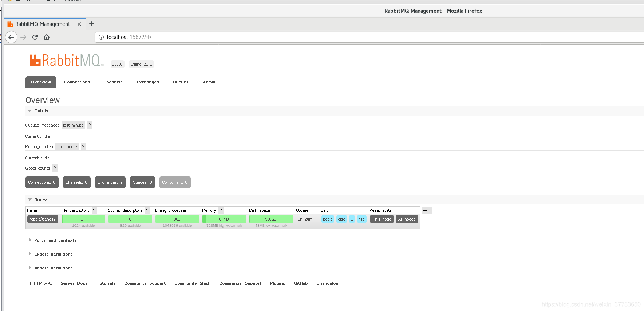Click the basic info tag
644x311 pixels.
[328, 219]
